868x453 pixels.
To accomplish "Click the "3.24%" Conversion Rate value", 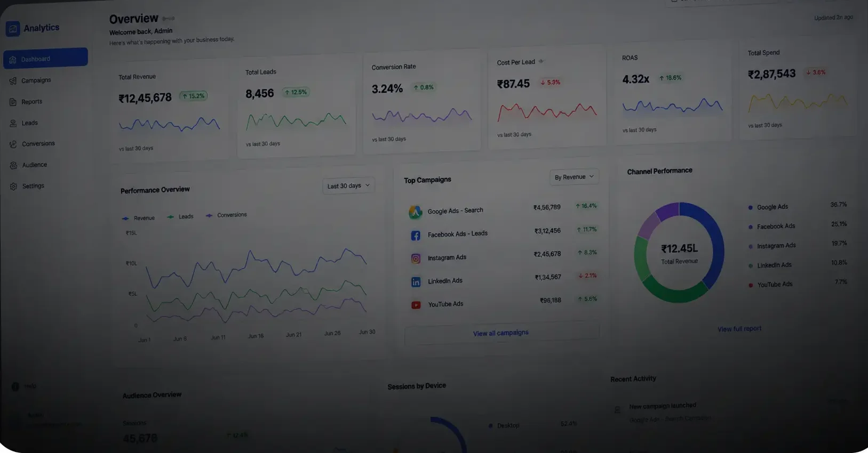I will coord(387,89).
